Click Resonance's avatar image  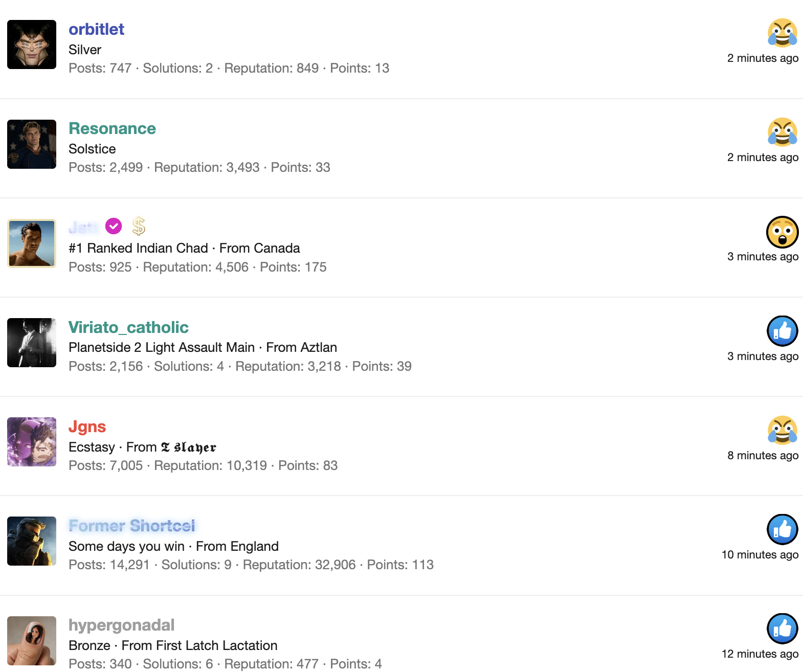coord(32,144)
